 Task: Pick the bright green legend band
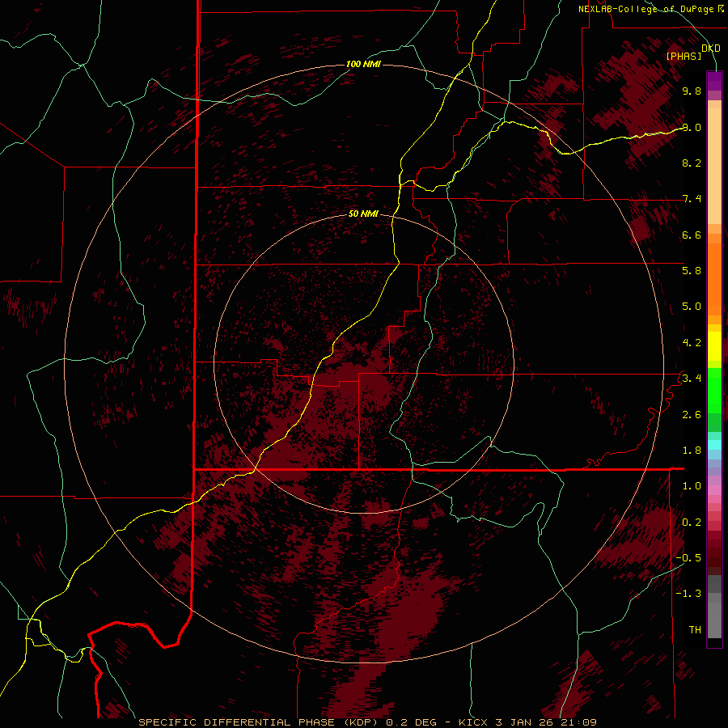point(714,391)
